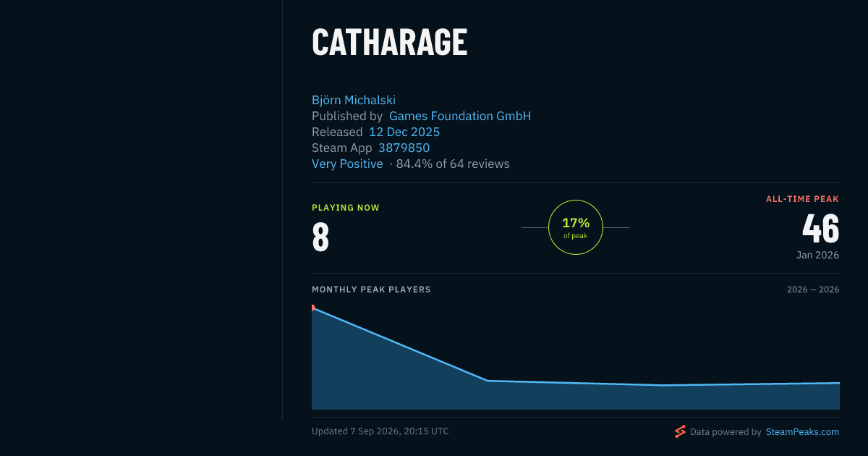Click the Monthly Peak Players heading
This screenshot has height=456, width=868.
click(371, 290)
